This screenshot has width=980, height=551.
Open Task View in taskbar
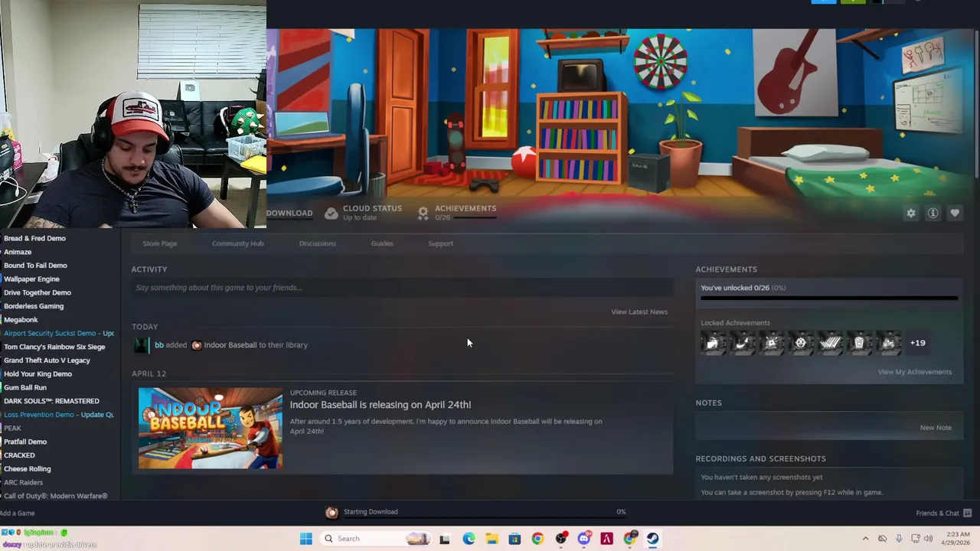click(x=444, y=539)
